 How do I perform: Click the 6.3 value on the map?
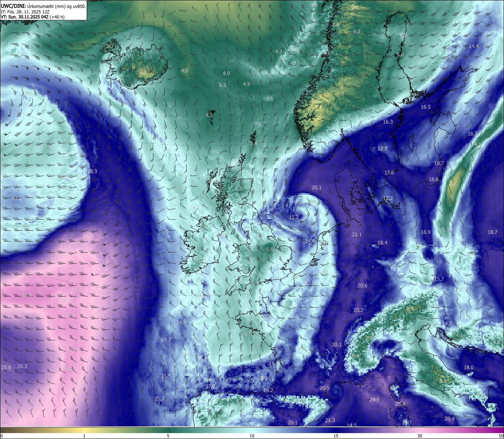click(x=222, y=85)
